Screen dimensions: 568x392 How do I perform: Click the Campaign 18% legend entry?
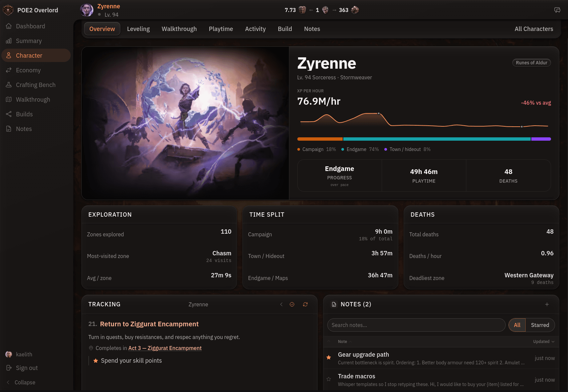[317, 149]
